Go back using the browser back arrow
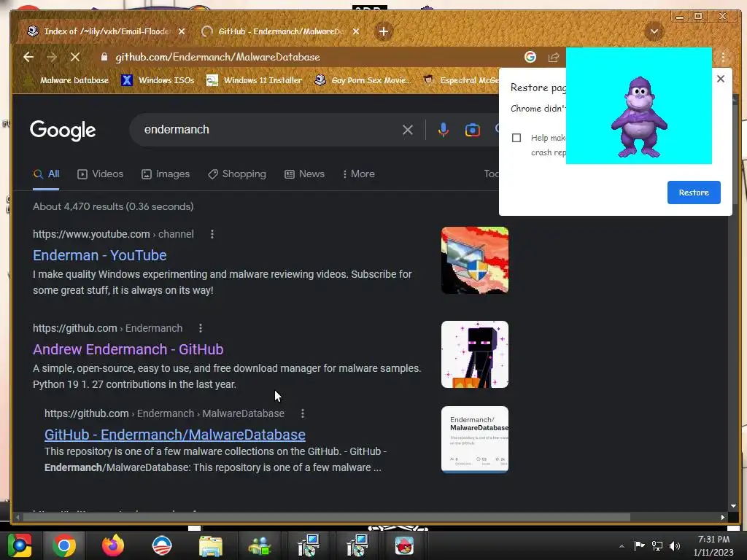747x560 pixels. 28,57
